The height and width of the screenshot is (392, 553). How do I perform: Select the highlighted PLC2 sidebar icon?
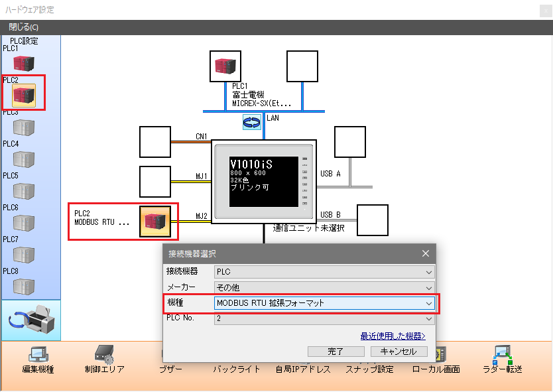(24, 96)
